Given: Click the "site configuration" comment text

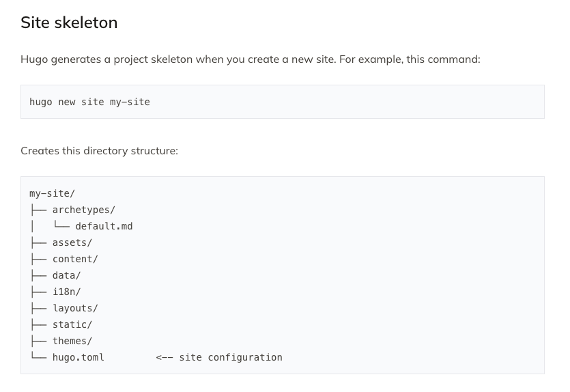Looking at the screenshot, I should pyautogui.click(x=231, y=357).
